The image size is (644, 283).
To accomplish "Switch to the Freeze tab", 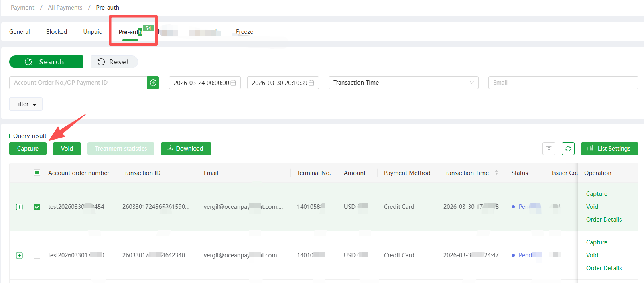I will (x=244, y=32).
